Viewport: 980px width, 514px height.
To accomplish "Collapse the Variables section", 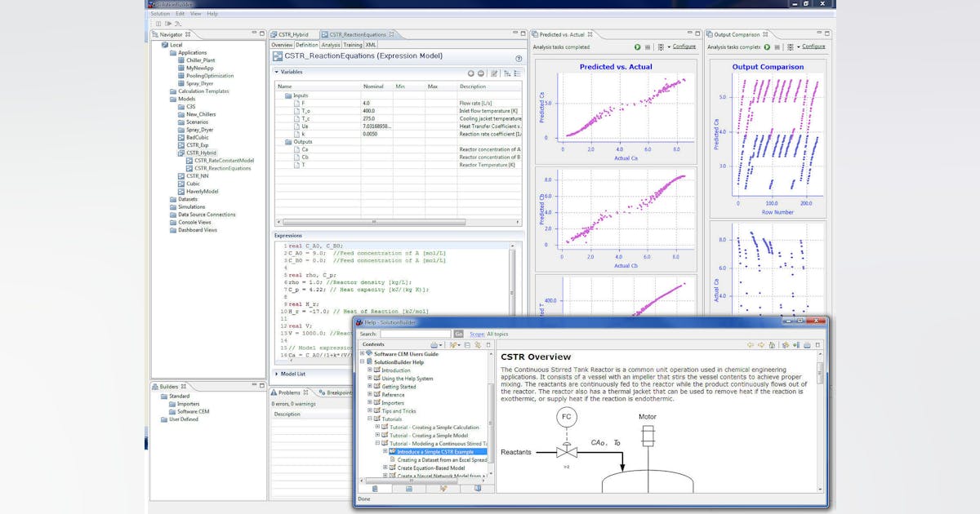I will (276, 73).
